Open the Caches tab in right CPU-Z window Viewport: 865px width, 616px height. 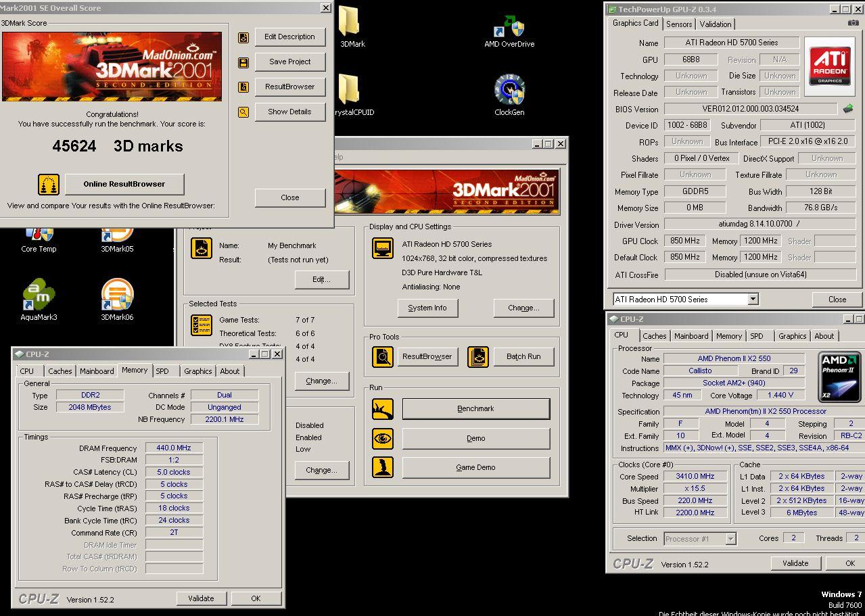point(654,336)
